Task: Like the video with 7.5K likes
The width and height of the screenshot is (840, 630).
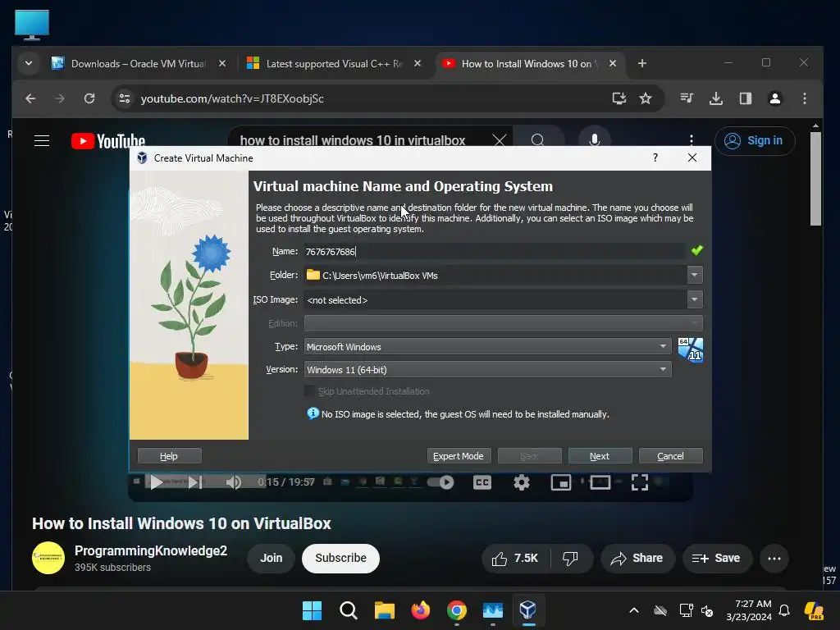Action: pyautogui.click(x=514, y=558)
